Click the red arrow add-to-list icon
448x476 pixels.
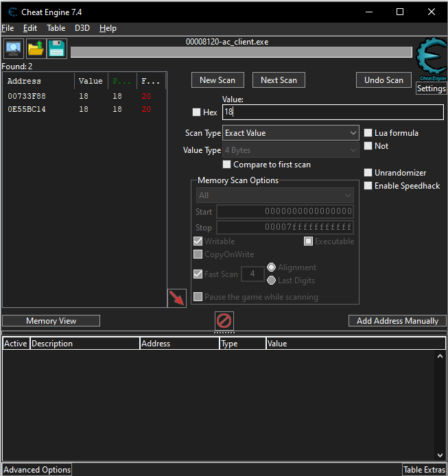click(177, 298)
